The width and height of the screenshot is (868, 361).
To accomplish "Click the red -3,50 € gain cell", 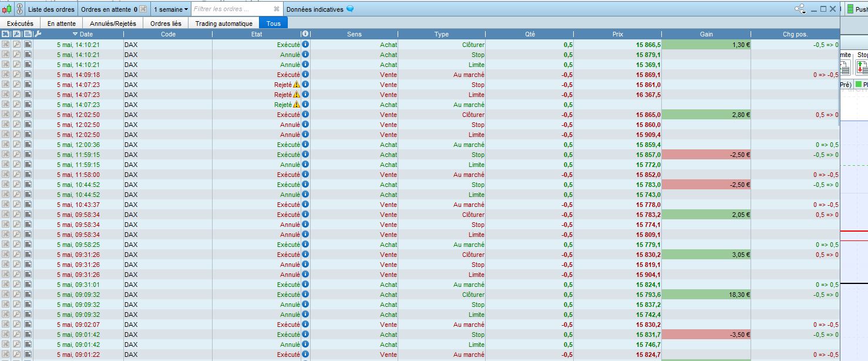I will (706, 335).
